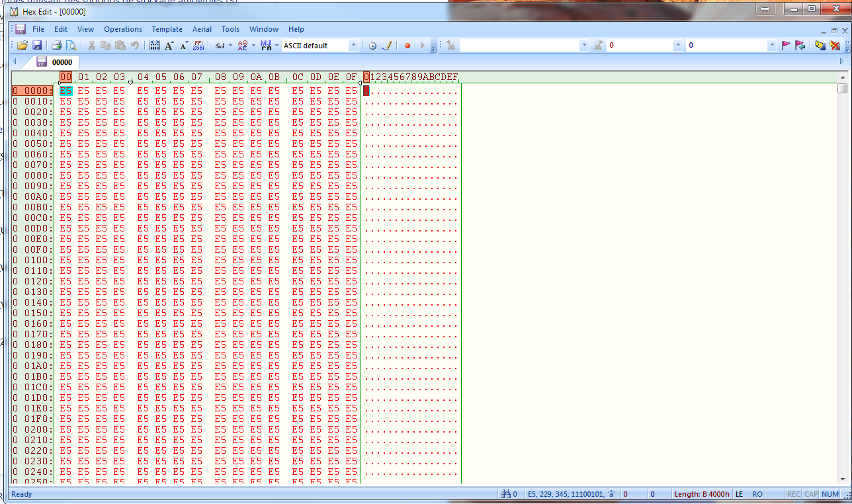This screenshot has width=852, height=504.
Task: Toggle hex/decimal addresses FF:255 icon
Action: coord(198,46)
